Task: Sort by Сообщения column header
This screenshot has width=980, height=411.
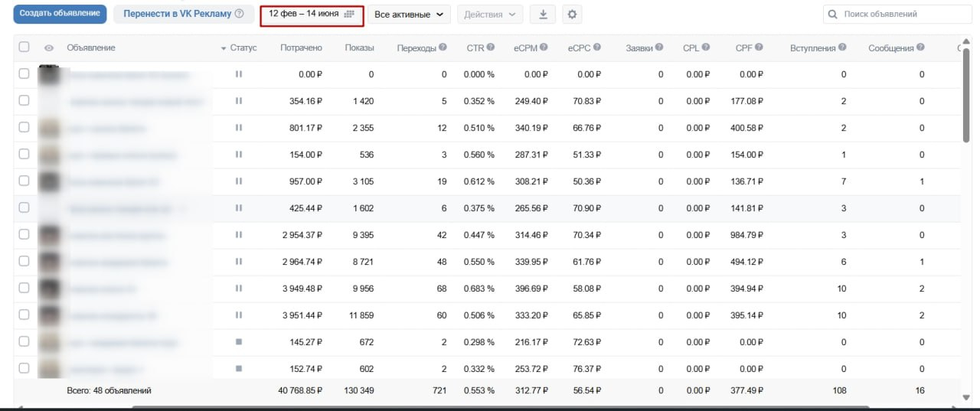Action: pos(891,47)
